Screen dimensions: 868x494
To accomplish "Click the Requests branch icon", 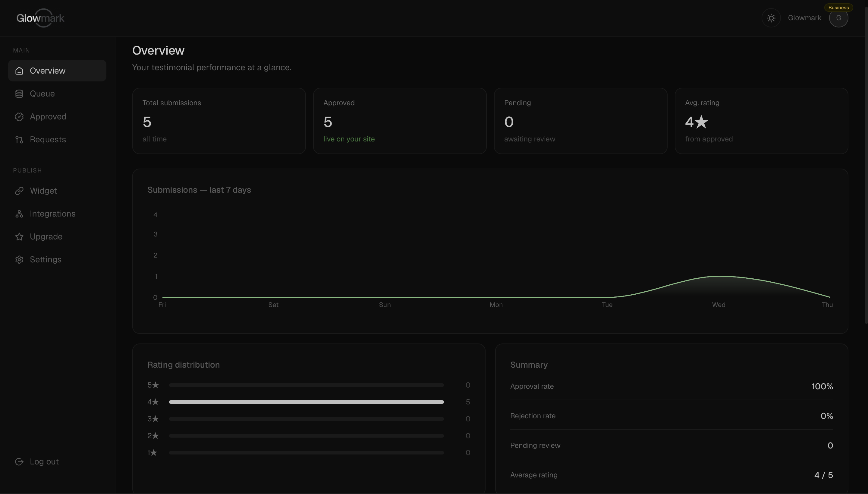I will [19, 139].
